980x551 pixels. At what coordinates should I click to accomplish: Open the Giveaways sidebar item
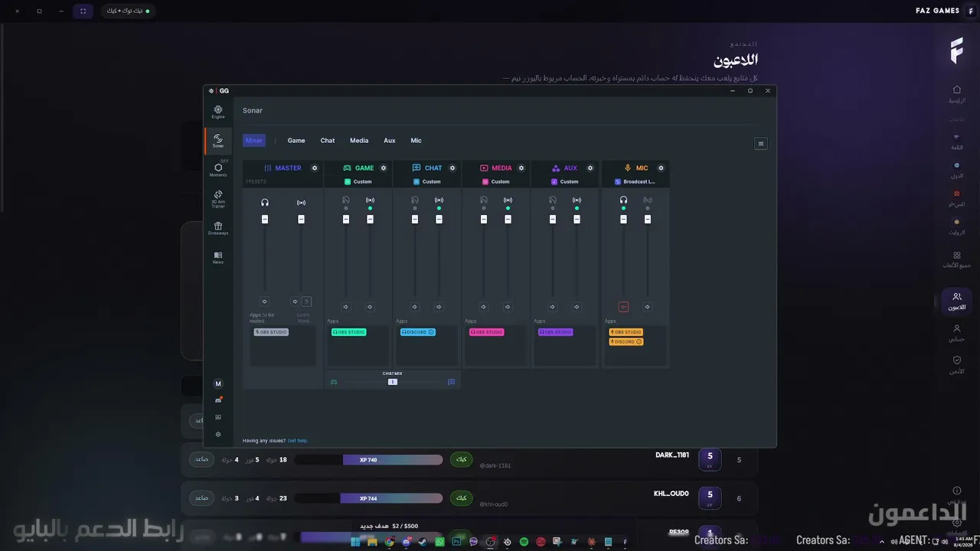click(218, 228)
